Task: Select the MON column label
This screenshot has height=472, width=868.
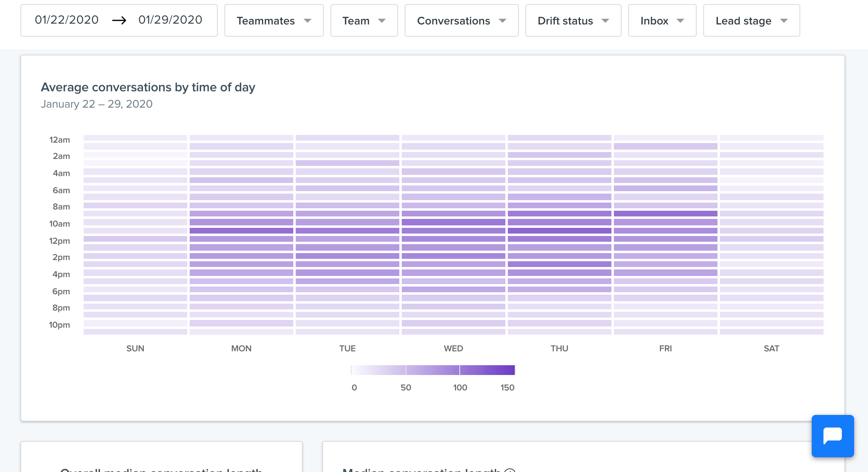Action: 241,348
